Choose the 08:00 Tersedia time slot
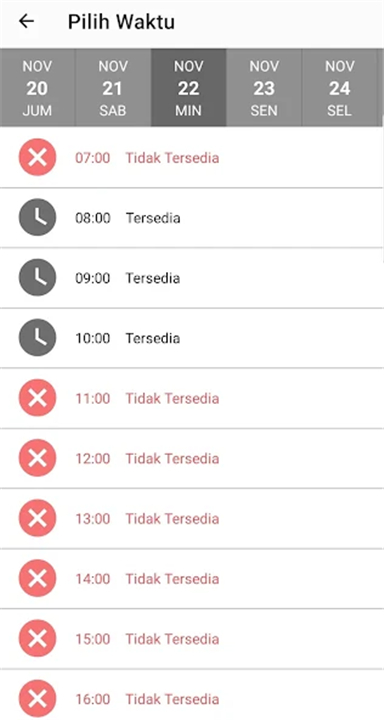The width and height of the screenshot is (384, 720). pos(192,218)
